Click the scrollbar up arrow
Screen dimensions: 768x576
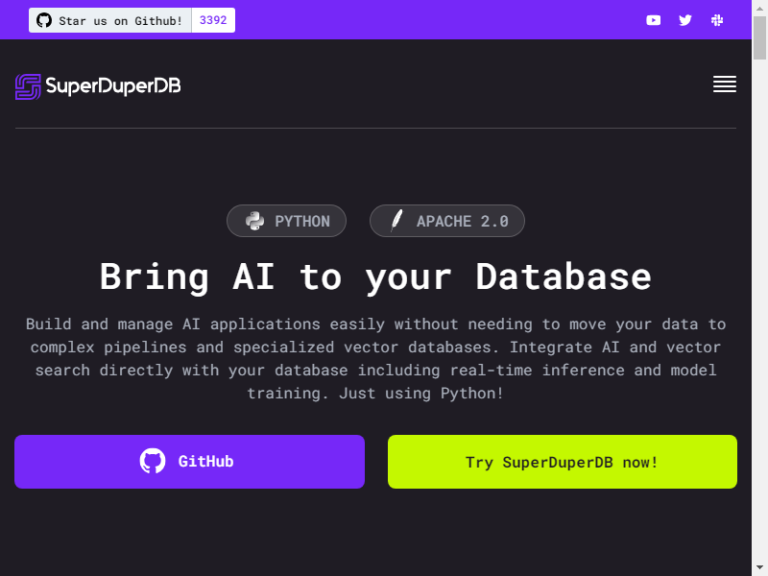click(x=760, y=7)
